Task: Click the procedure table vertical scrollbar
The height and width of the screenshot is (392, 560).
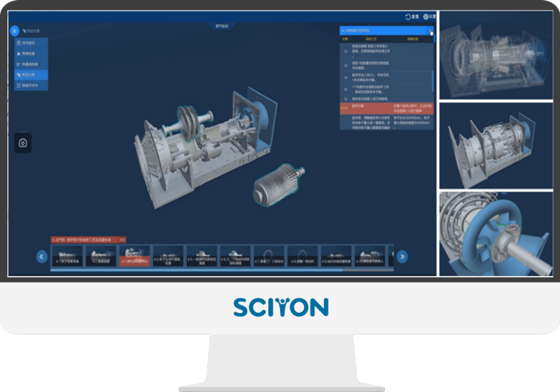Action: coord(434,80)
